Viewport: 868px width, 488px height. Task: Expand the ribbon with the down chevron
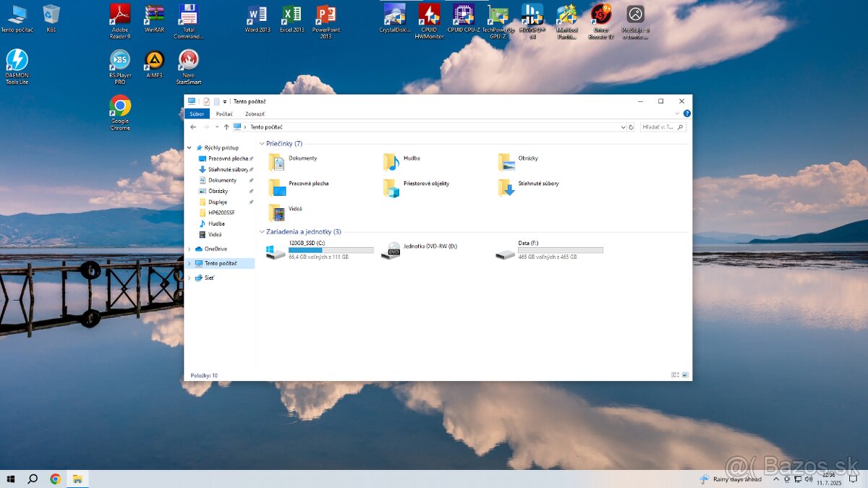point(676,114)
